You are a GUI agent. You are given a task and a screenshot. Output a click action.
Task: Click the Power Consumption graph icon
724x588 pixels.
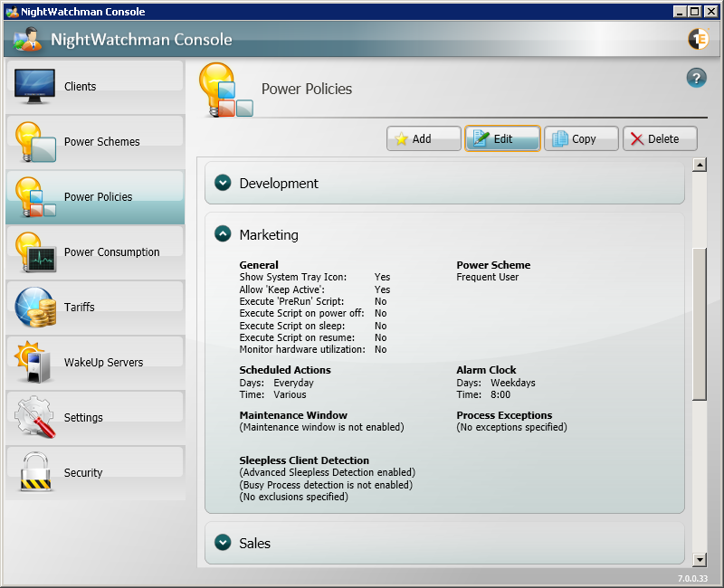pyautogui.click(x=35, y=252)
